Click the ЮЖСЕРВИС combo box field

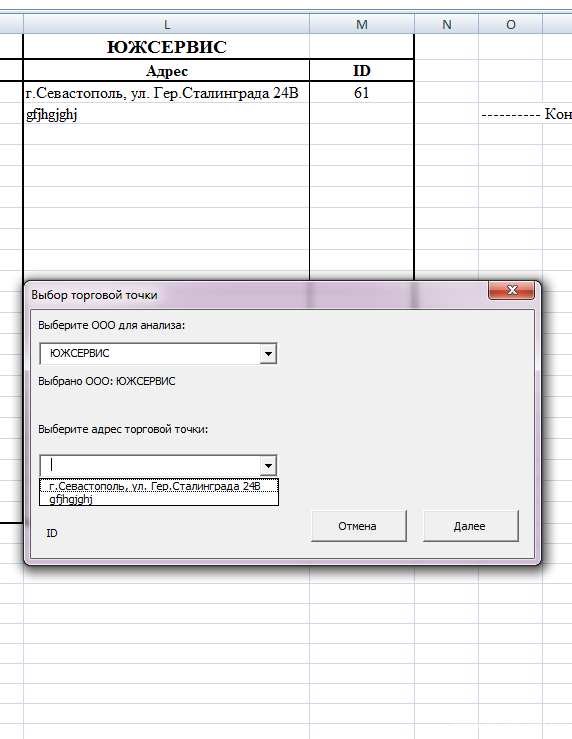(x=150, y=353)
